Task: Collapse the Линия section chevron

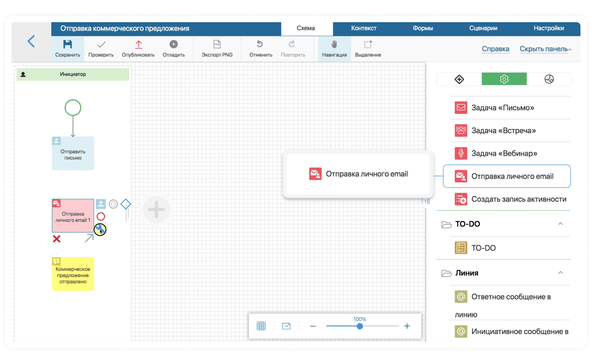Action: pos(560,273)
